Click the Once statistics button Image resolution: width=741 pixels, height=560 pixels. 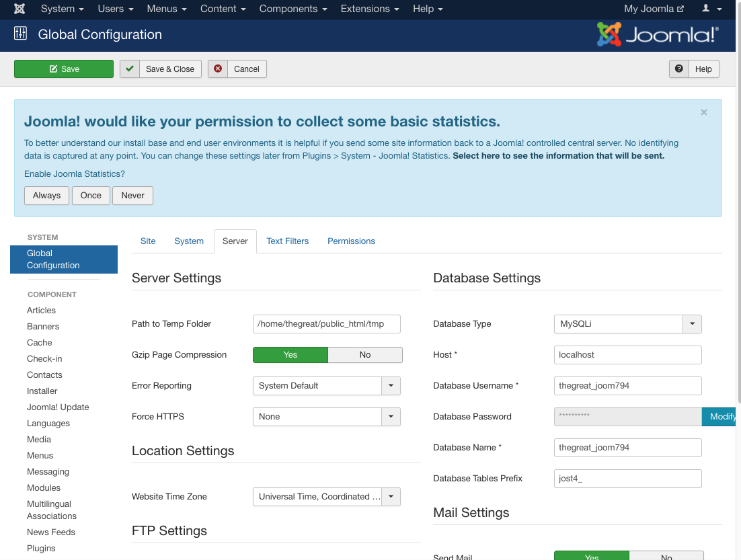pyautogui.click(x=91, y=196)
